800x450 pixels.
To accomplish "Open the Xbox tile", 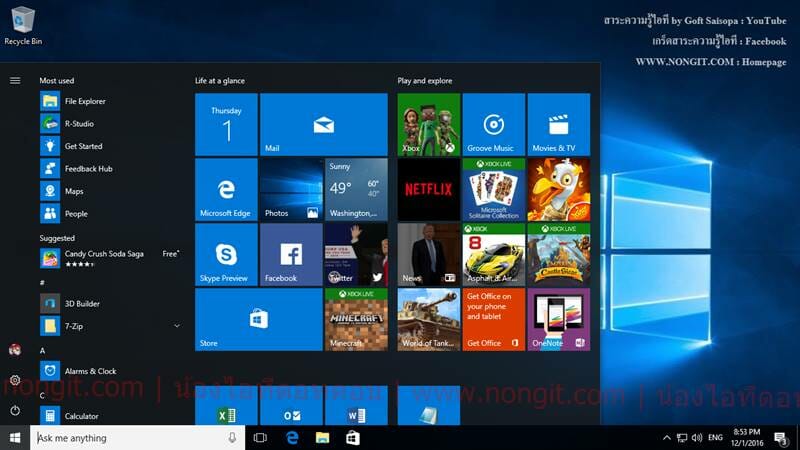I will pos(429,124).
